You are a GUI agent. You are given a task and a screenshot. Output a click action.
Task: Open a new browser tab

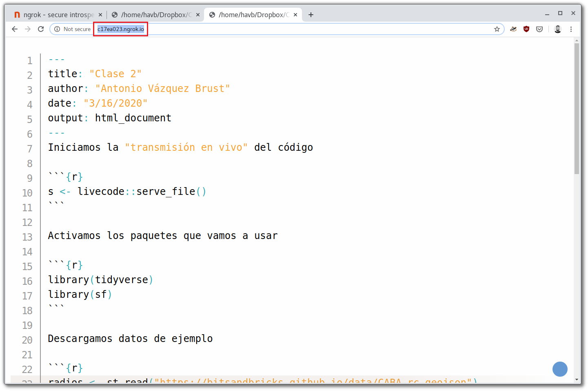pyautogui.click(x=311, y=15)
